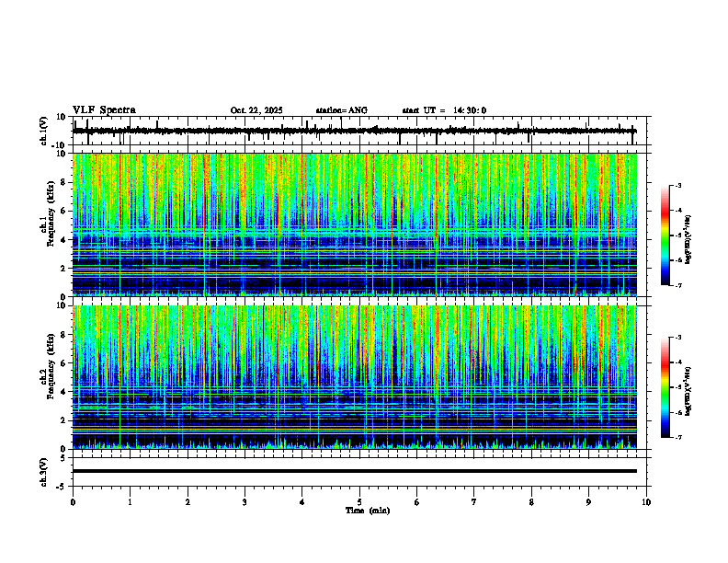Click the "-3" label on ch.2 colorbar
The width and height of the screenshot is (728, 563).
point(677,338)
